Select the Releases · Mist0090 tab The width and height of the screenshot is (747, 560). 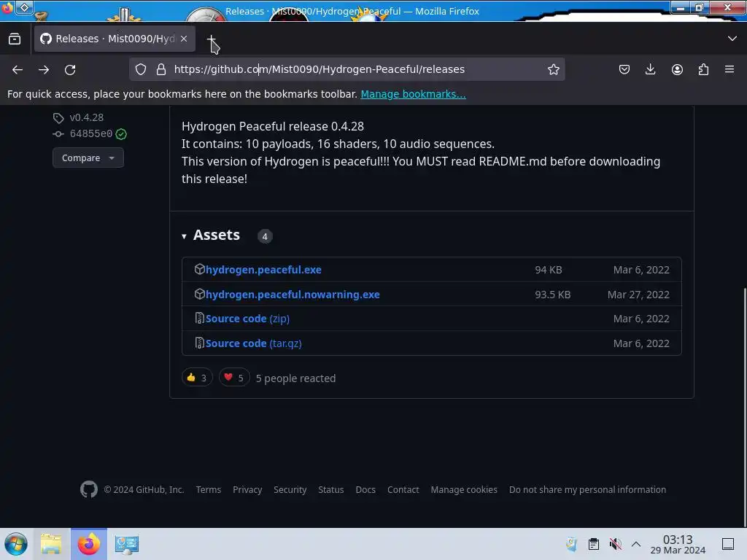tap(115, 39)
